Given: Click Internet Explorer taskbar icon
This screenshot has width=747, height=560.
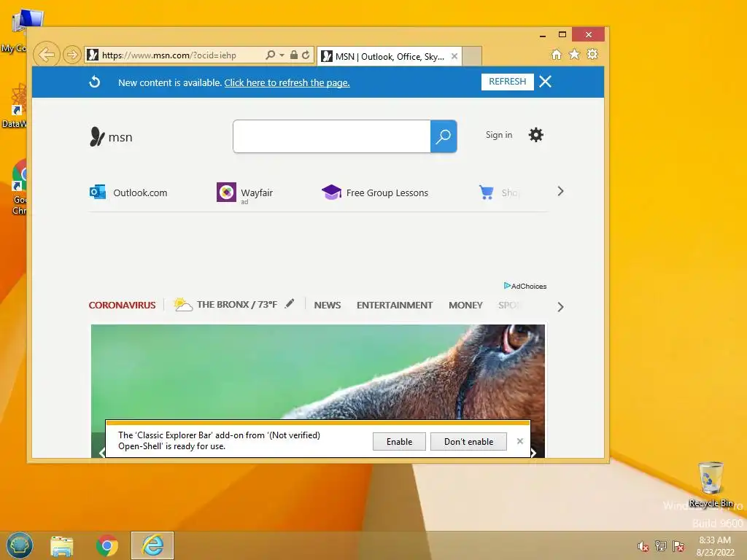Looking at the screenshot, I should [152, 545].
